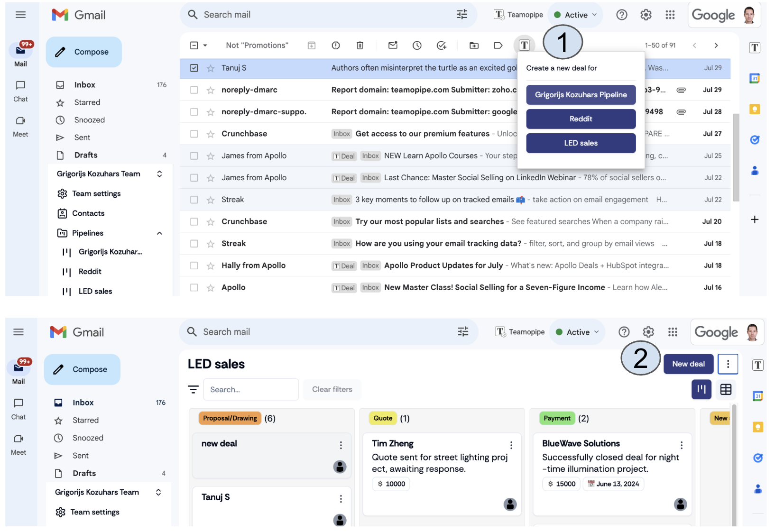Choose the Reddit button in the new deal popup
This screenshot has width=775, height=532.
[581, 119]
